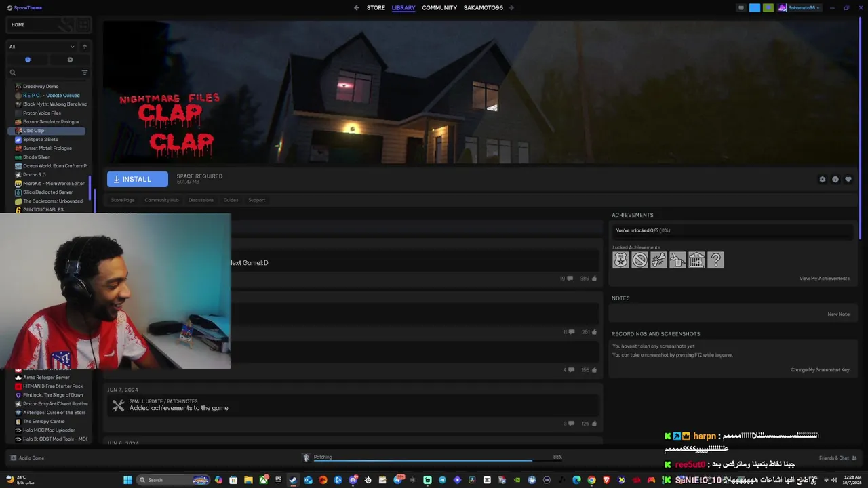
Task: Click the first locked achievement badge icon
Action: pos(620,260)
